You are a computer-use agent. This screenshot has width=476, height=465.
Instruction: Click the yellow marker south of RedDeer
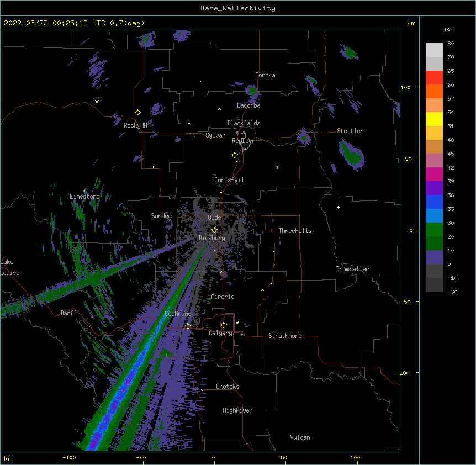tap(235, 155)
